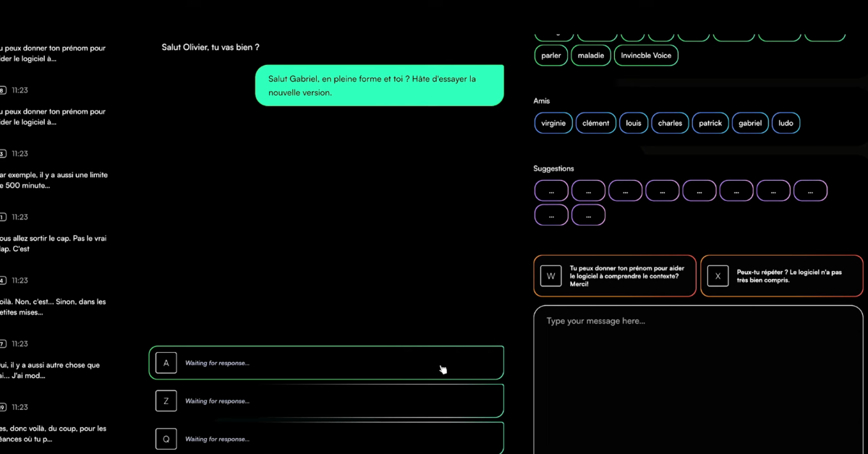This screenshot has width=868, height=454.
Task: Click the X shortcut key icon
Action: click(718, 276)
